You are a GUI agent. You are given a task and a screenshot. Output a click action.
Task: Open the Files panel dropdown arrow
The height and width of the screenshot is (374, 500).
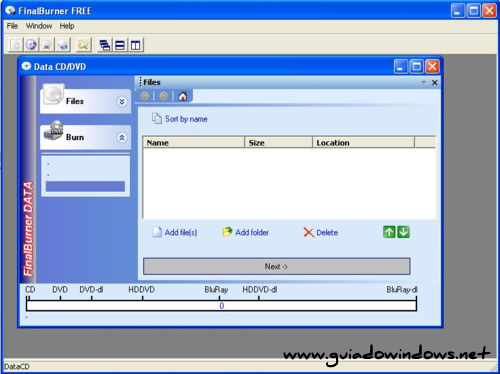(423, 82)
